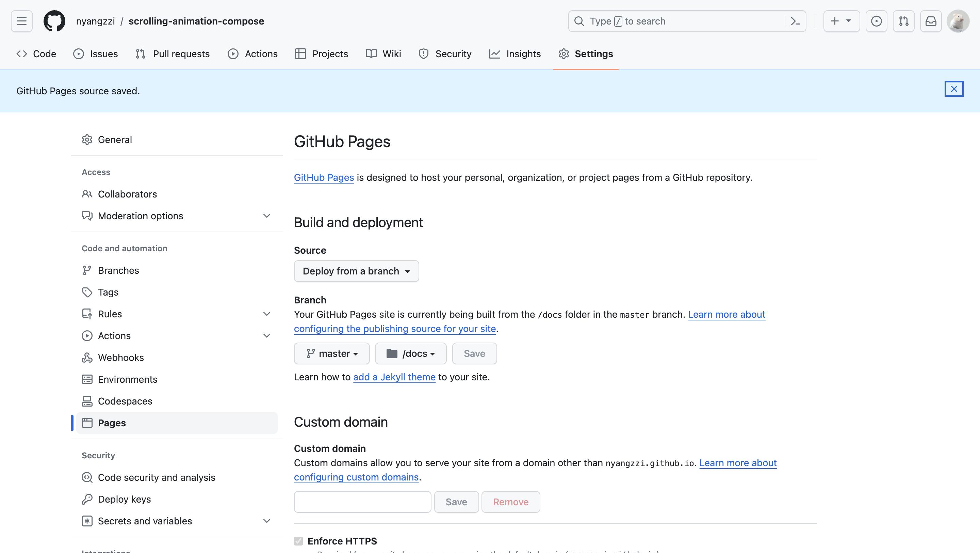Open the command palette icon
This screenshot has width=980, height=553.
click(795, 21)
